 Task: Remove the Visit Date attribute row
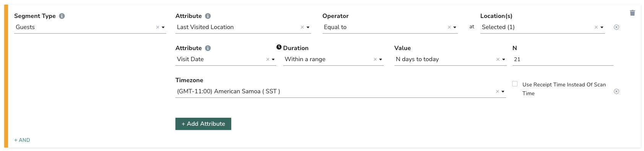pos(616,91)
